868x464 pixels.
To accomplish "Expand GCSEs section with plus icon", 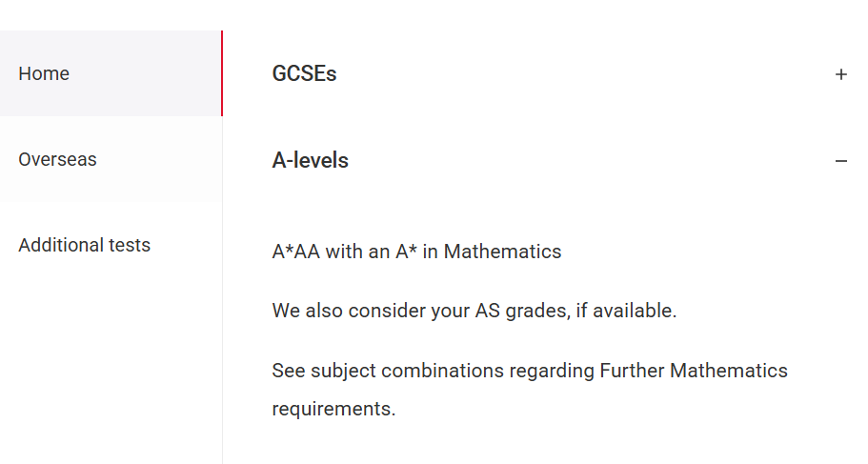I will pos(840,74).
